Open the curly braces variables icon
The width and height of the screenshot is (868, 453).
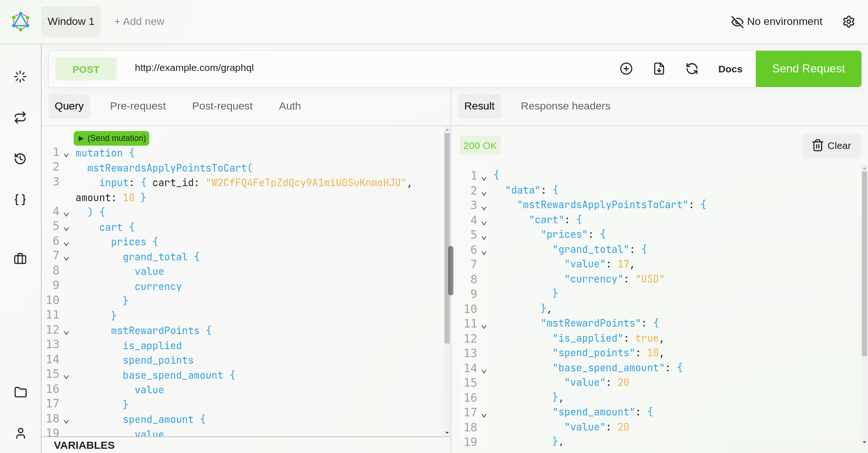20,200
